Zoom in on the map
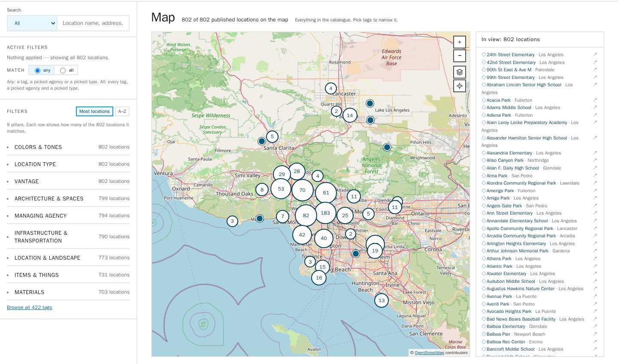618x364 pixels. coord(459,42)
